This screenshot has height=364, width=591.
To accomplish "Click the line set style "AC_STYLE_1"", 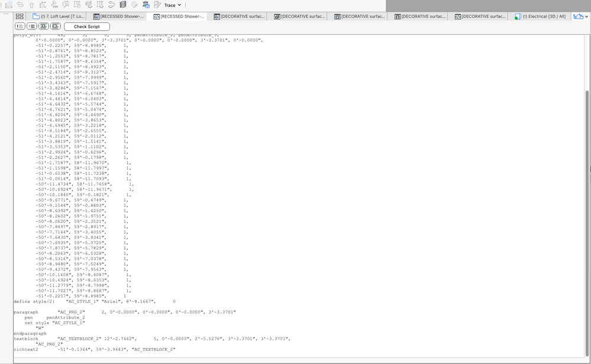I will pyautogui.click(x=54, y=323).
